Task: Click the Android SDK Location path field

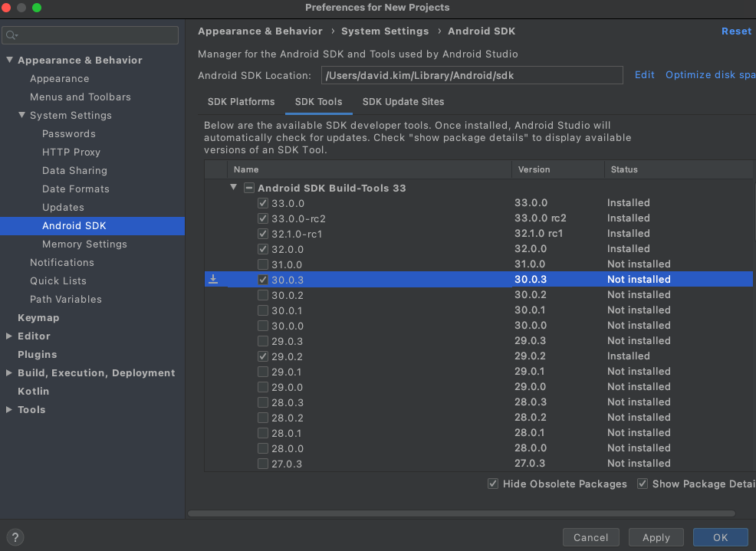Action: tap(472, 75)
